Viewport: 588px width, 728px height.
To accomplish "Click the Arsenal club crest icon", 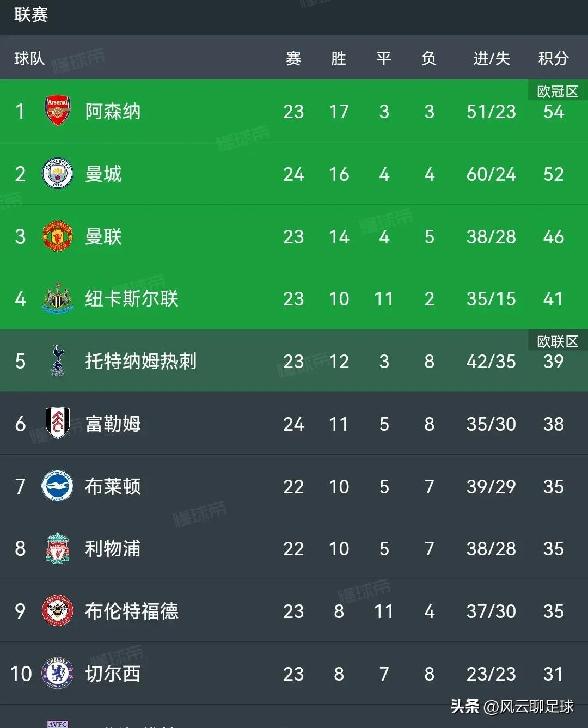I will tap(57, 111).
